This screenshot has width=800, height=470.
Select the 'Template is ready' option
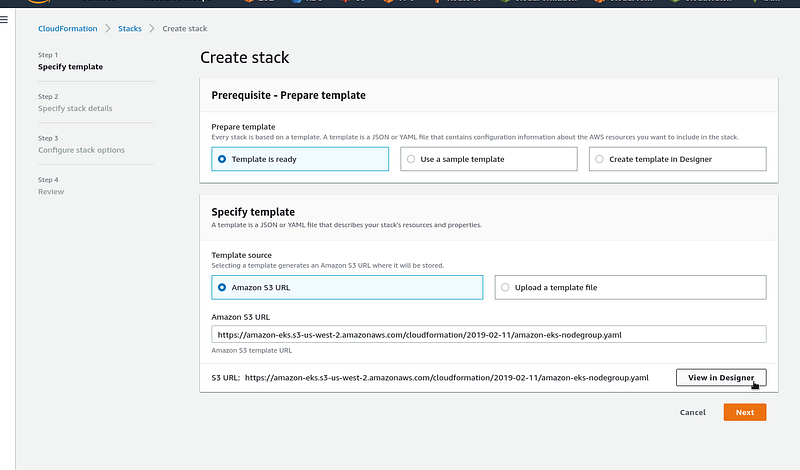click(x=300, y=159)
